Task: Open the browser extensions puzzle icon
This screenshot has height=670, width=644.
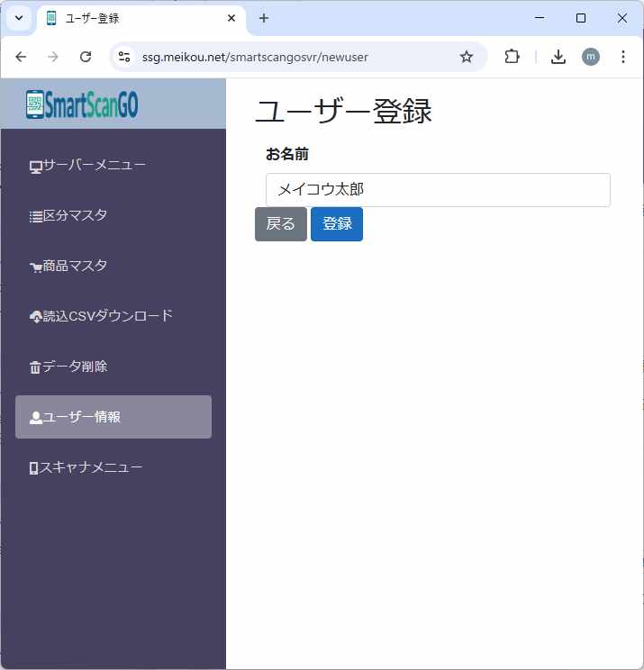Action: (512, 57)
